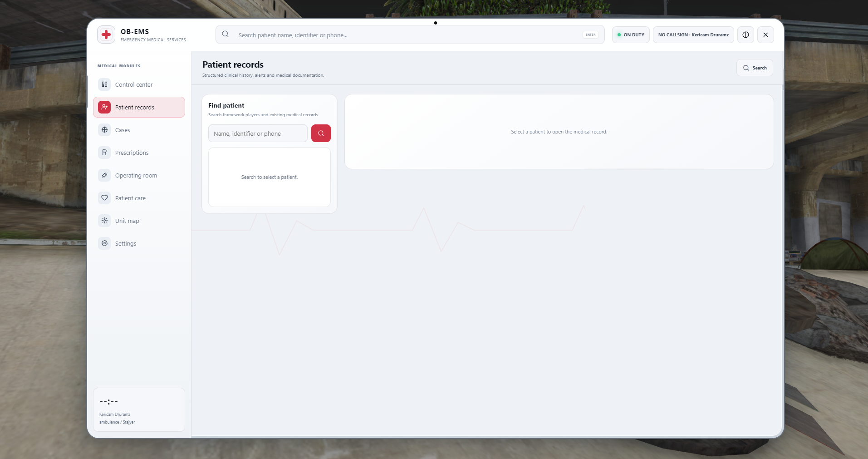Viewport: 868px width, 459px height.
Task: Open the Unit map icon
Action: point(104,221)
